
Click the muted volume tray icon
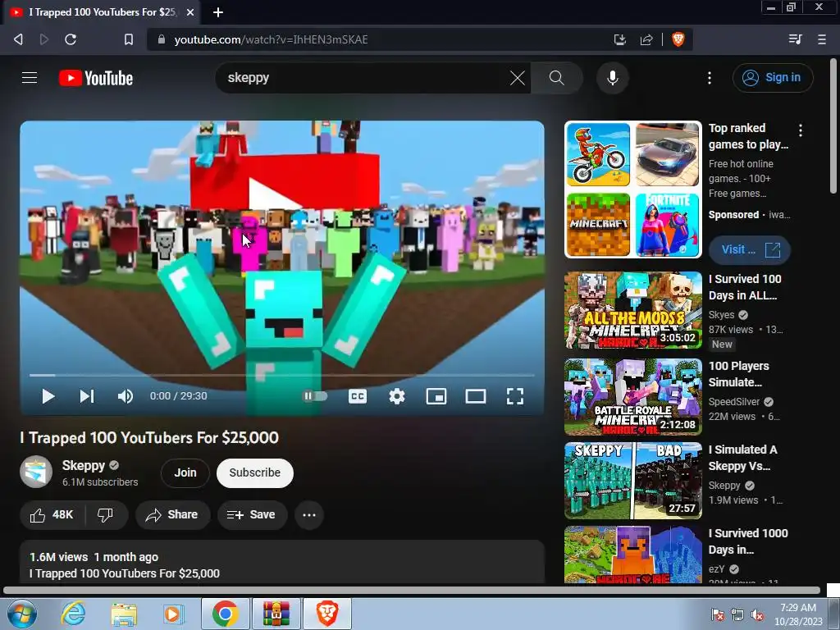point(757,615)
